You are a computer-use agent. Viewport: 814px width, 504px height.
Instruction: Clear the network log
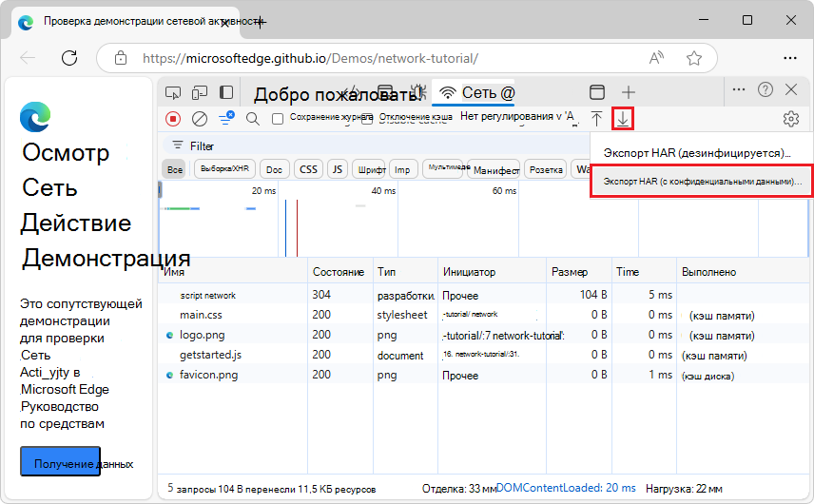pos(200,119)
